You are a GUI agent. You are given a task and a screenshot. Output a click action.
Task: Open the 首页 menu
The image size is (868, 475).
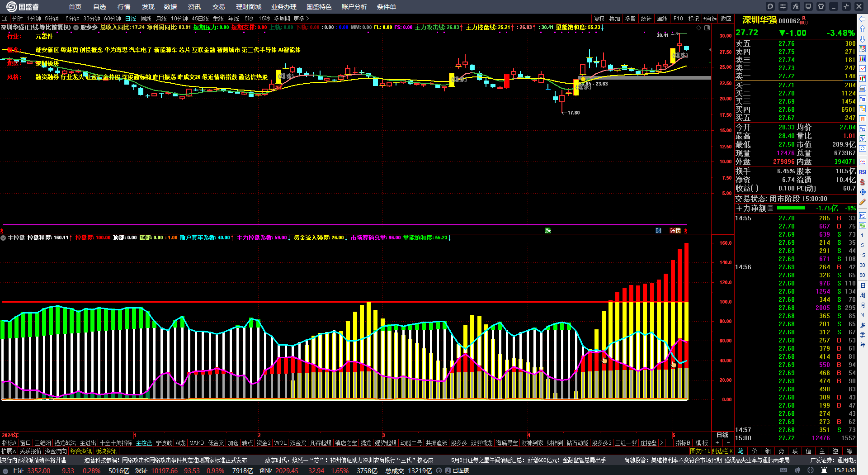(75, 7)
